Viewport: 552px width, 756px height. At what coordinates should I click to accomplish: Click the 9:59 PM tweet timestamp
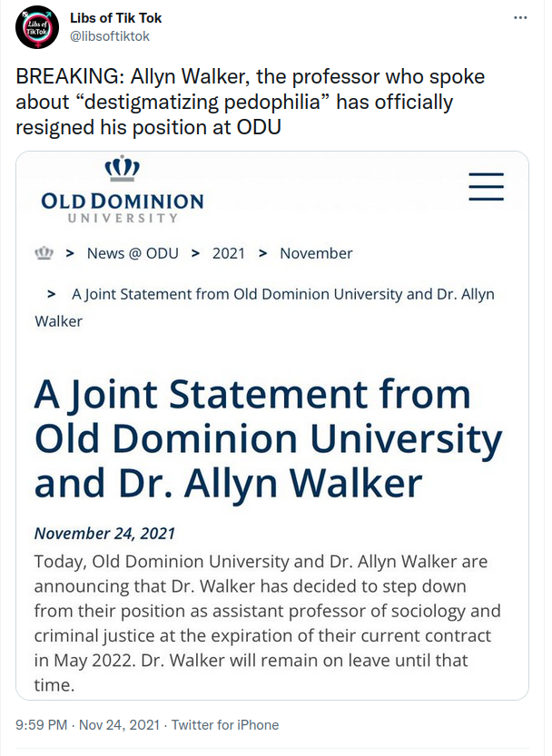(42, 724)
